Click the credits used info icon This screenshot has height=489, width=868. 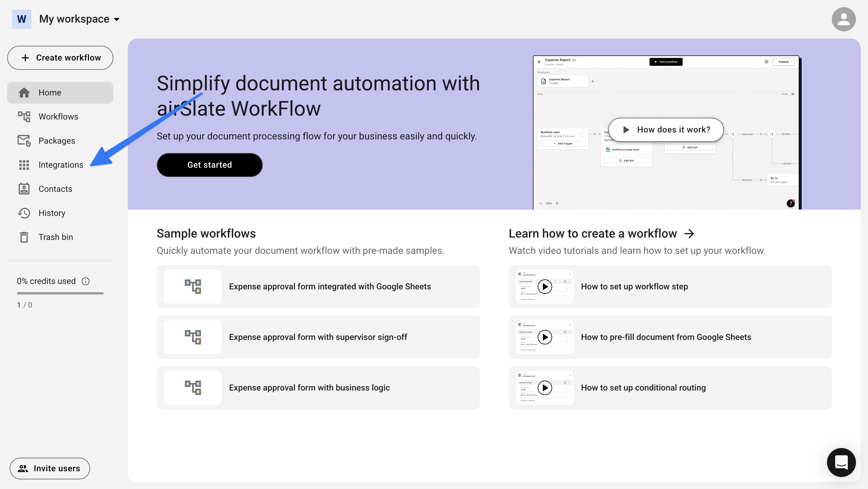[x=86, y=281]
